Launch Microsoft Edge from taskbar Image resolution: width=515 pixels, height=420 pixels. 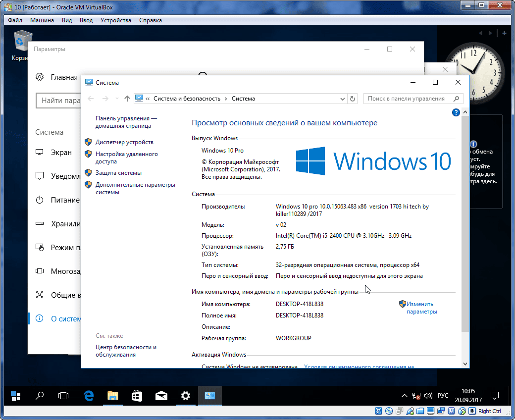coord(89,396)
